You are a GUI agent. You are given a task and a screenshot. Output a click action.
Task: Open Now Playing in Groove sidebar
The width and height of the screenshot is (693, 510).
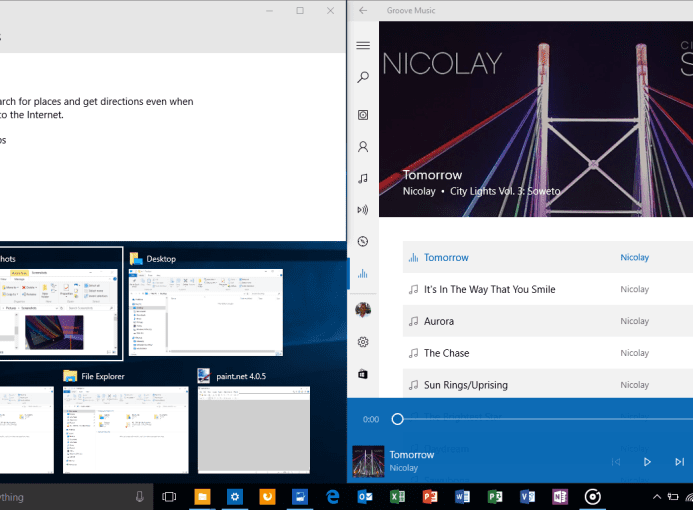tap(363, 274)
